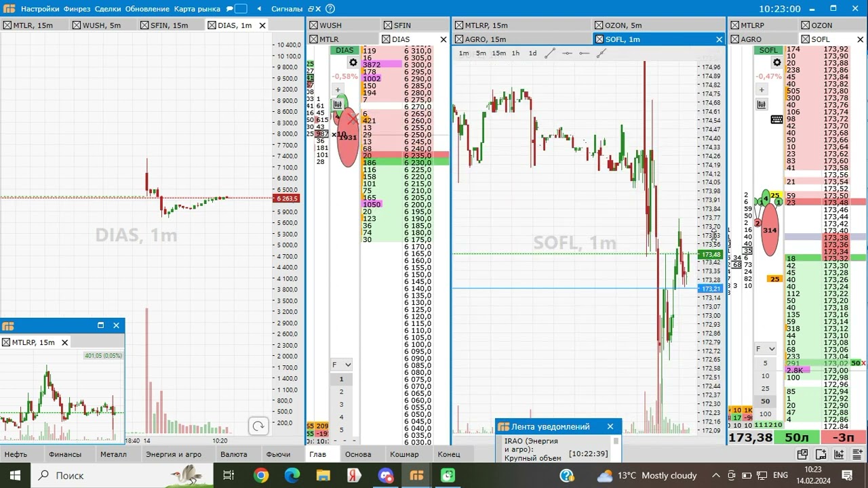The image size is (868, 488).
Task: Close the DIAS, 1m chart tab
Action: pos(262,25)
